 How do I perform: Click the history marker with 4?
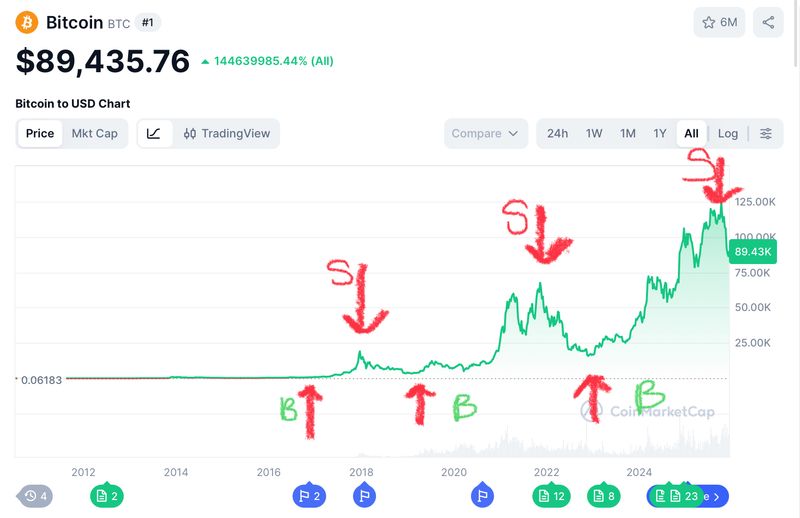(x=37, y=495)
